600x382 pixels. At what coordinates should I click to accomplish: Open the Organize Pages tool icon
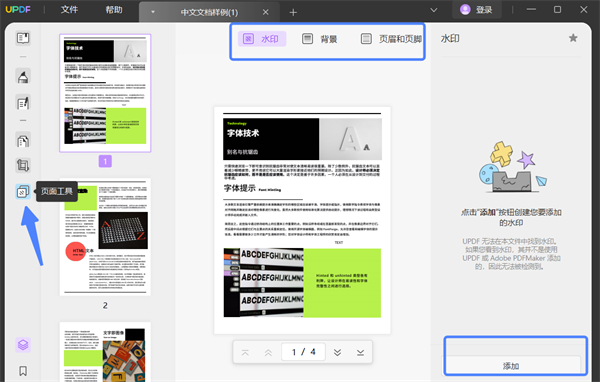pos(23,141)
